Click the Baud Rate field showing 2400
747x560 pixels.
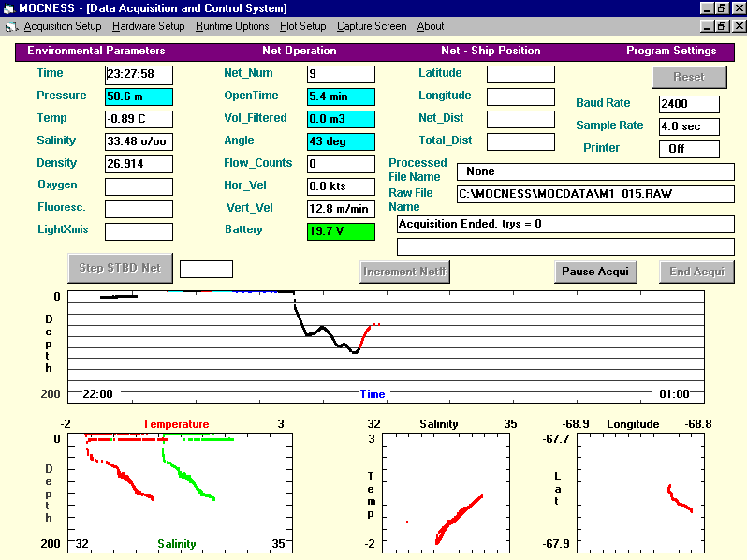click(689, 104)
